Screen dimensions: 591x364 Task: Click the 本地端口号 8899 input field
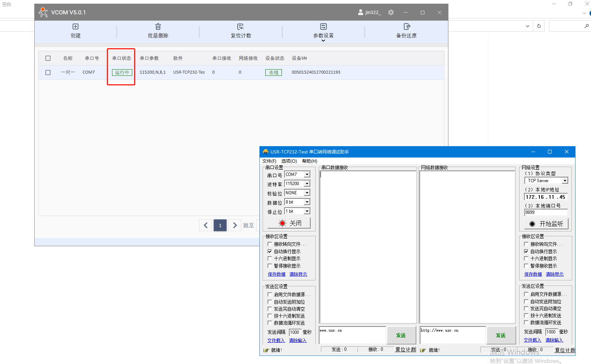click(545, 212)
